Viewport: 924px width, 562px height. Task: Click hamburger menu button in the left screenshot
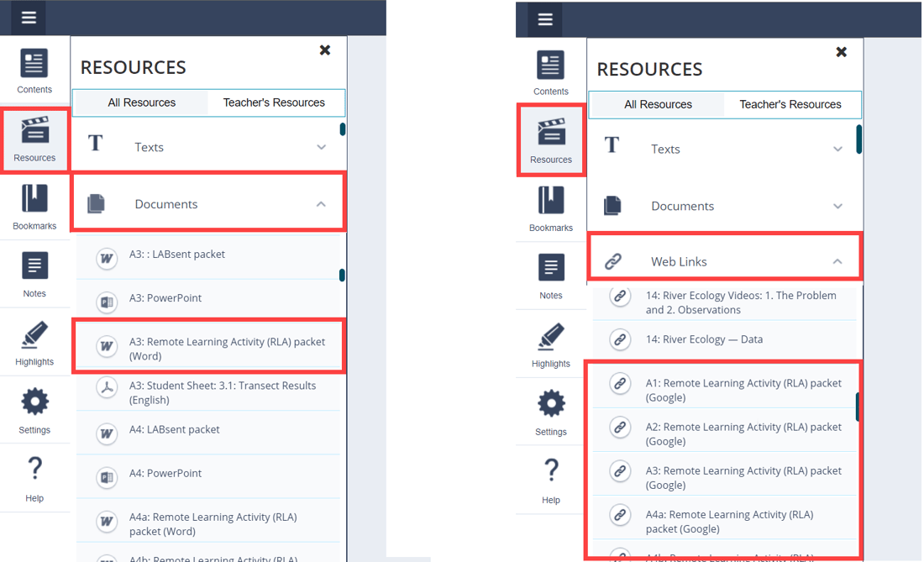pyautogui.click(x=29, y=18)
